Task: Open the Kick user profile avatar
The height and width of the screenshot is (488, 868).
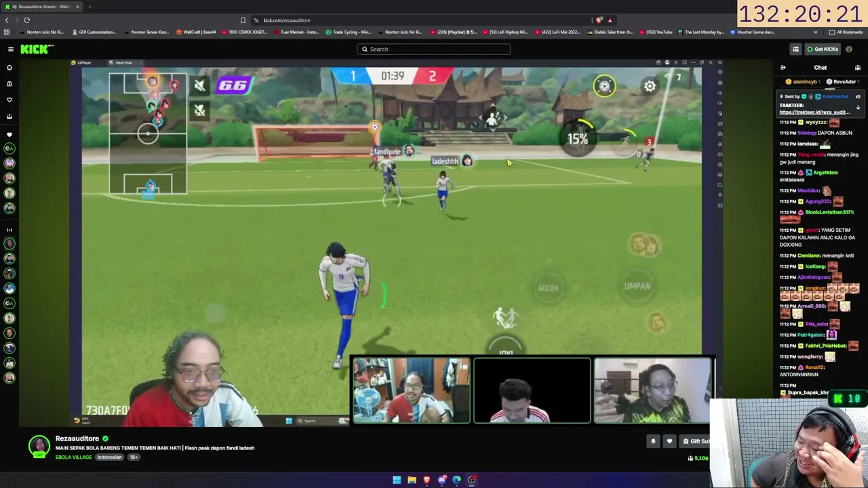Action: pos(849,49)
